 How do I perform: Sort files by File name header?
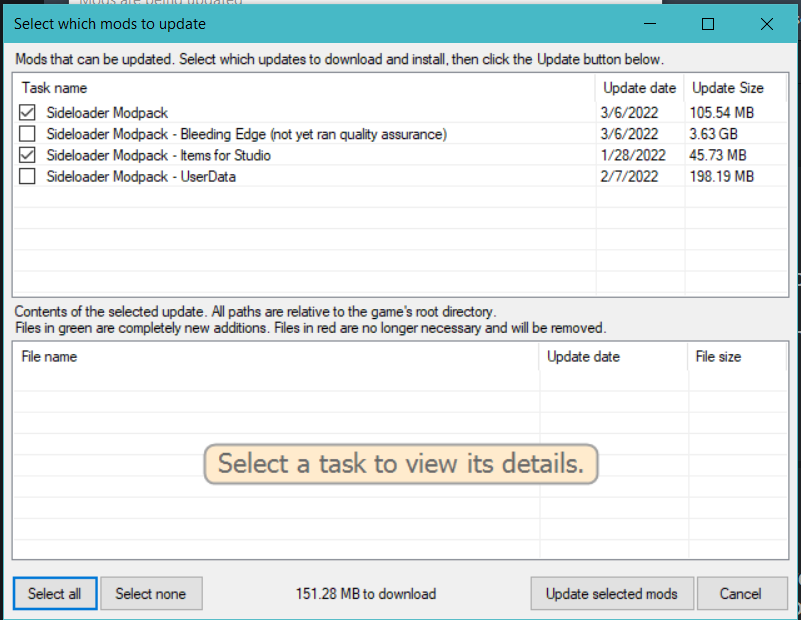276,356
